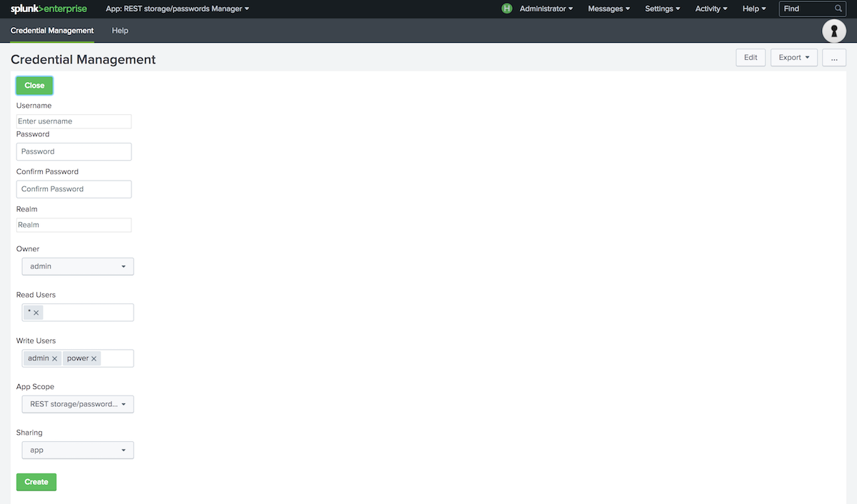This screenshot has height=504, width=857.
Task: Open the App: REST storage/passwords Manager dropdown
Action: point(177,9)
